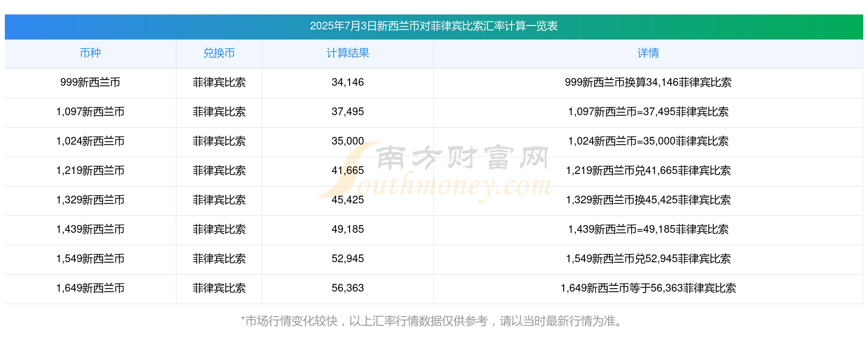Click detail text 1,549新西兰币兑52,945菲律宾比索

click(x=648, y=259)
